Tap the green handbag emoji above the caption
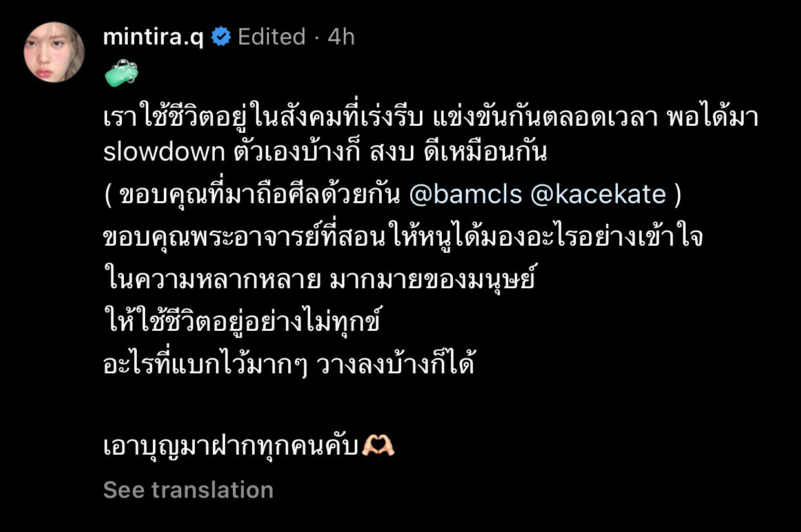This screenshot has width=801, height=532. tap(120, 72)
